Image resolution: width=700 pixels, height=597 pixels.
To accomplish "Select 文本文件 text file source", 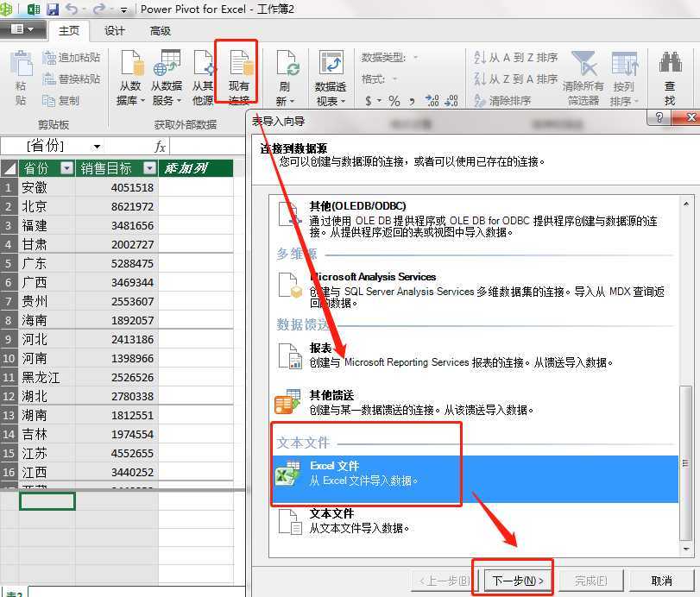I will pos(474,521).
